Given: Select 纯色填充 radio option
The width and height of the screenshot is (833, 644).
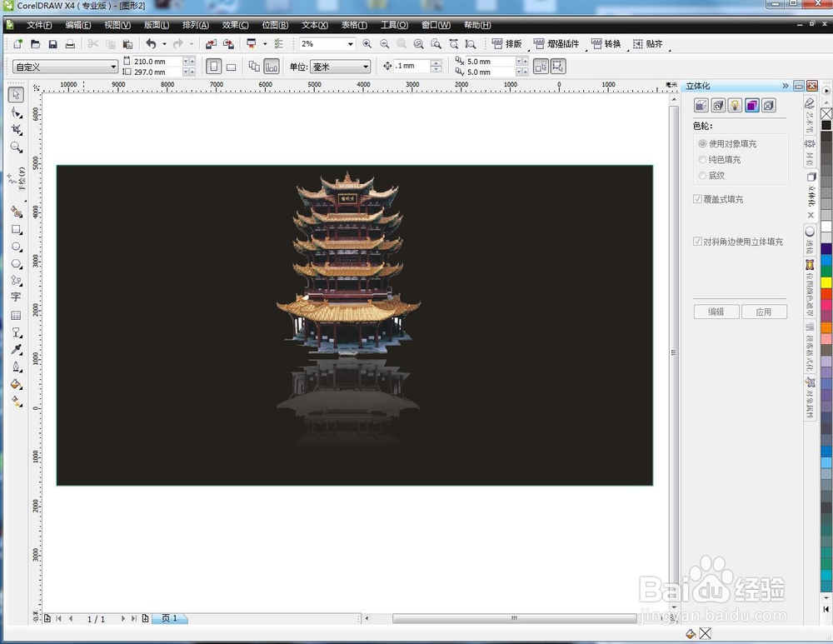Looking at the screenshot, I should 720,159.
